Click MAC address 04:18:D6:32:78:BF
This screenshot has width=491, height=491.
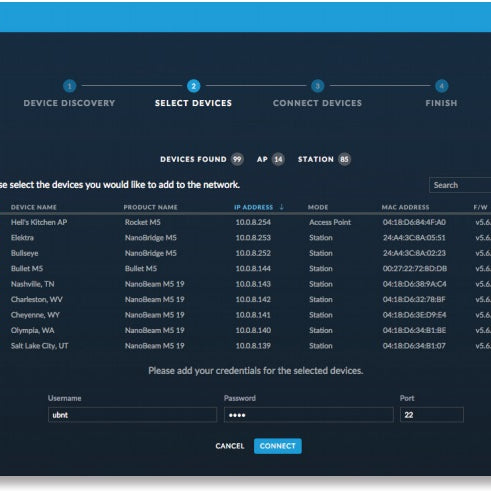(x=414, y=299)
